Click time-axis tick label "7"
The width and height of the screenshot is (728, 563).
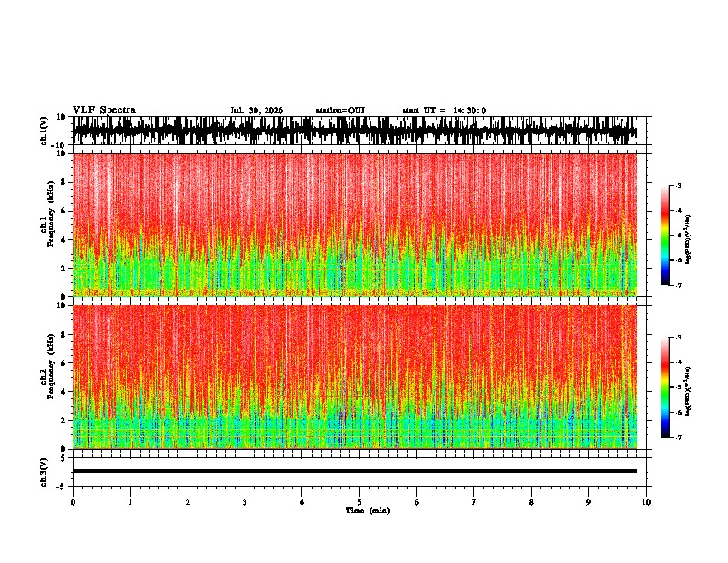pyautogui.click(x=474, y=502)
